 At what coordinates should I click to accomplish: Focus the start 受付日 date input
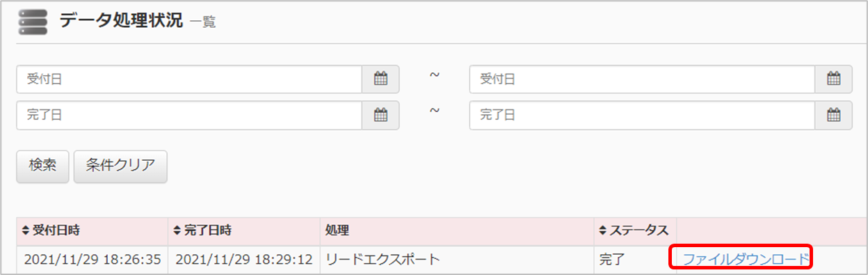click(189, 79)
